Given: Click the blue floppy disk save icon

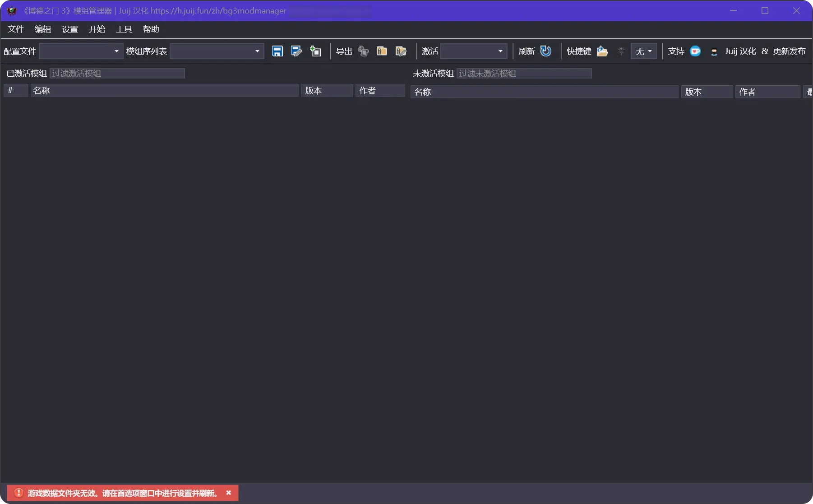Looking at the screenshot, I should pos(277,51).
